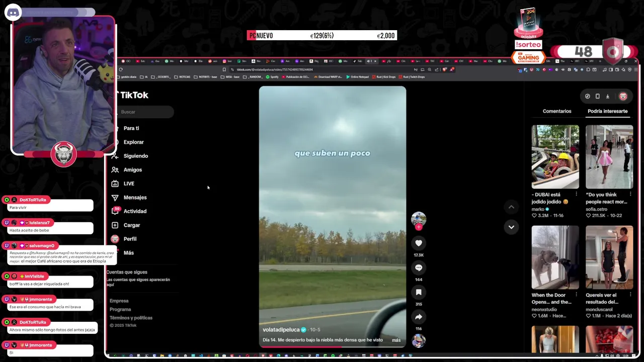Image resolution: width=644 pixels, height=362 pixels.
Task: Open Perfil in the sidebar
Action: click(x=130, y=239)
